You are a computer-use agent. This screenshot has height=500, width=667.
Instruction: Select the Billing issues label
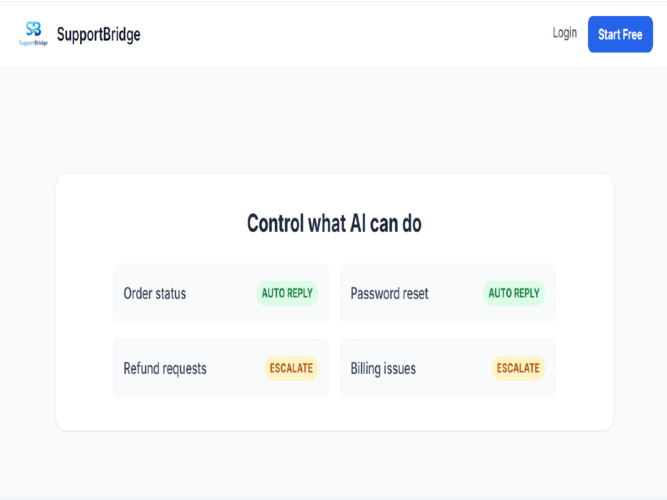[x=383, y=368]
